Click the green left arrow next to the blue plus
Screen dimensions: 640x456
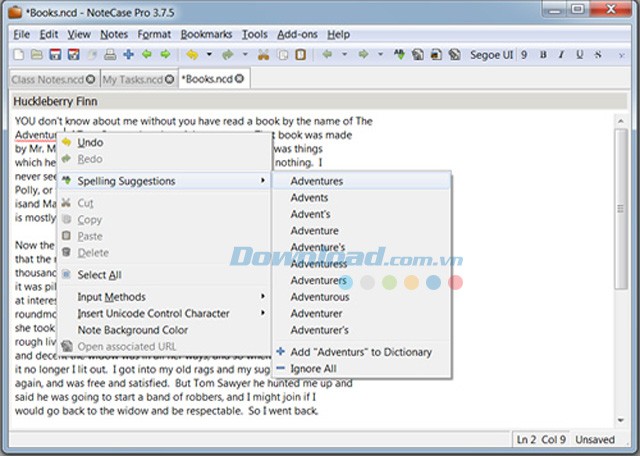click(147, 54)
